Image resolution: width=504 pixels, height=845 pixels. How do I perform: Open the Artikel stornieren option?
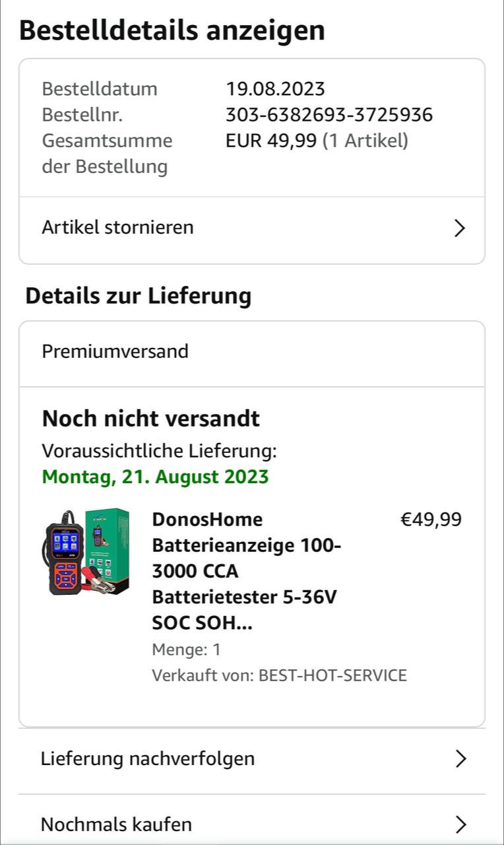[118, 228]
